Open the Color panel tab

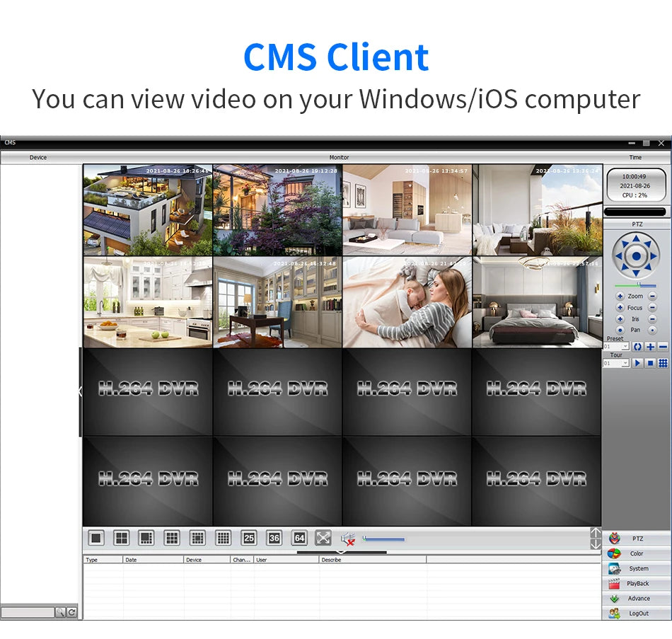(x=637, y=553)
